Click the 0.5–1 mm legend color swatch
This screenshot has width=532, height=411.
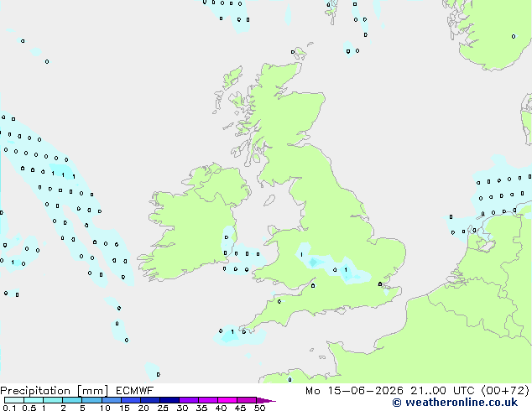(34, 400)
